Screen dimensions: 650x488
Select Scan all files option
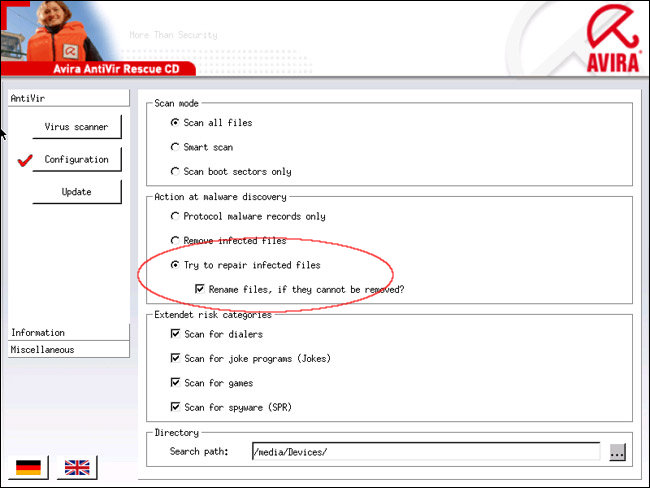coord(175,123)
